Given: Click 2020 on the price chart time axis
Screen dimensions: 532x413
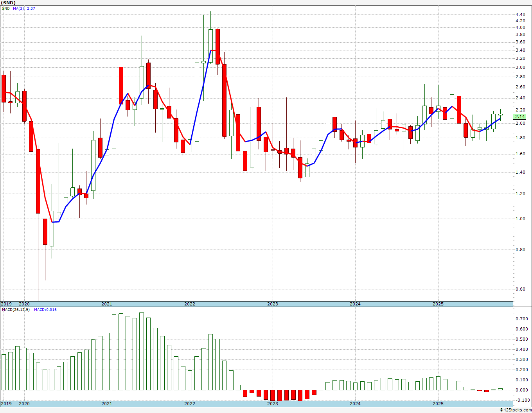Looking at the screenshot, I should [x=24, y=304].
